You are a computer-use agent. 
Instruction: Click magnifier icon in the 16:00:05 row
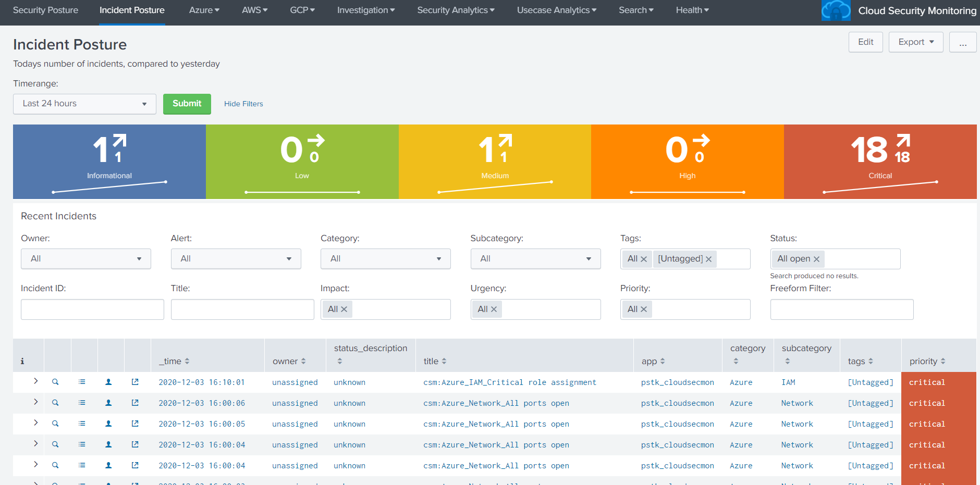(55, 424)
